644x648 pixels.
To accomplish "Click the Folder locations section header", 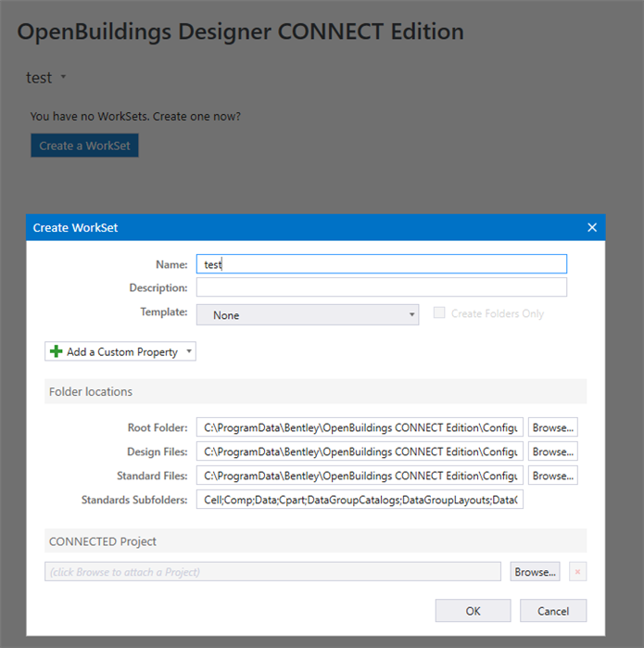I will 316,391.
